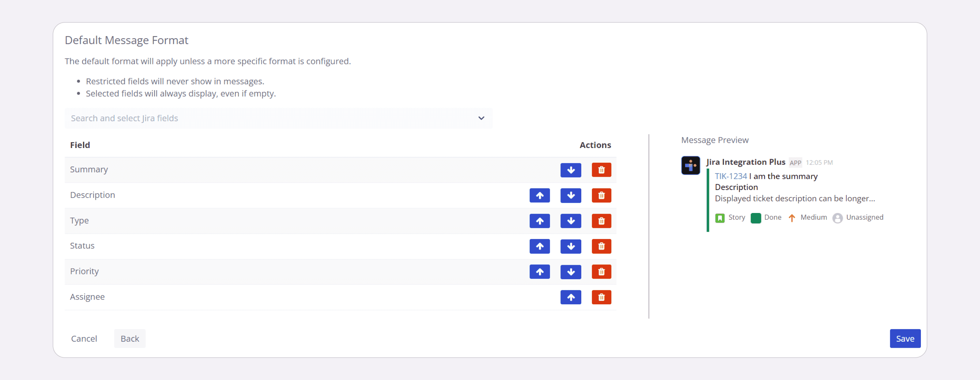Click the APP badge in preview
This screenshot has width=980, height=380.
795,163
